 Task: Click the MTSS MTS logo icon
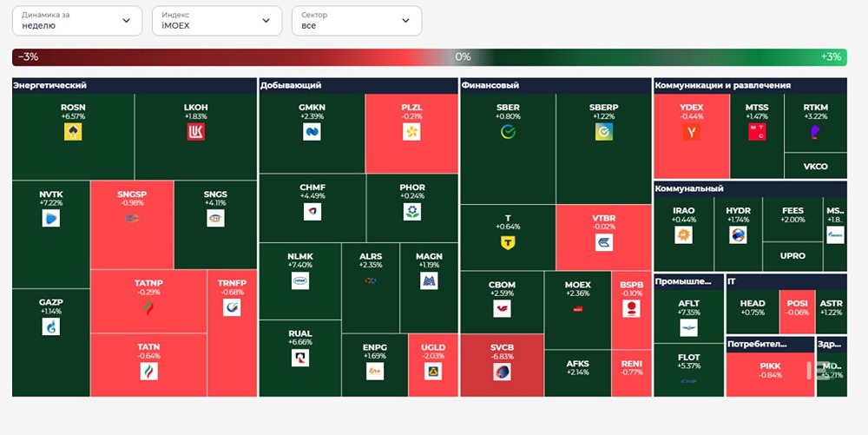[x=757, y=132]
